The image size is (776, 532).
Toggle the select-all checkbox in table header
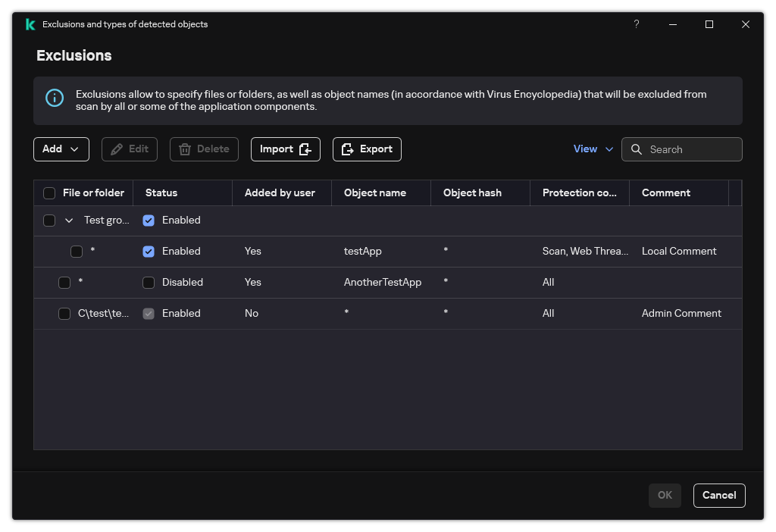tap(49, 193)
